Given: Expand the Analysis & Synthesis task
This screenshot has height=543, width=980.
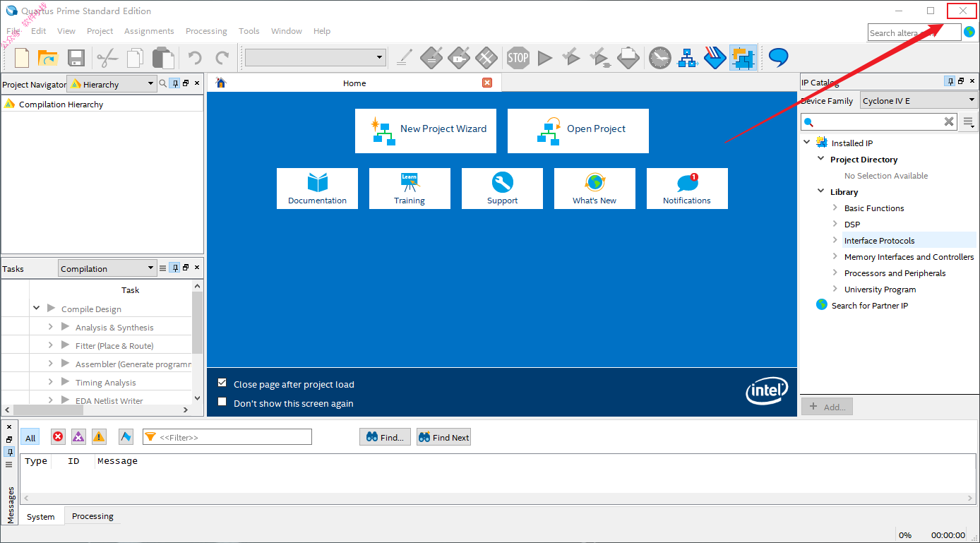Looking at the screenshot, I should pos(51,327).
